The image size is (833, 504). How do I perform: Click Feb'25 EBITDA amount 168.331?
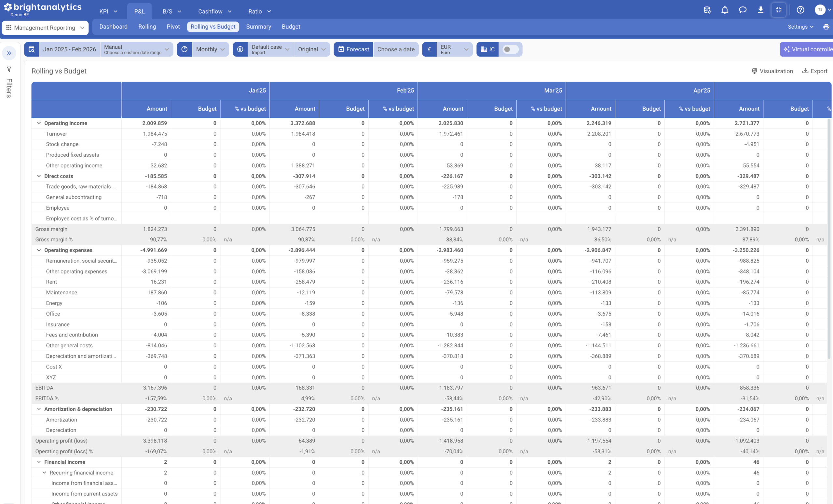[x=305, y=388]
